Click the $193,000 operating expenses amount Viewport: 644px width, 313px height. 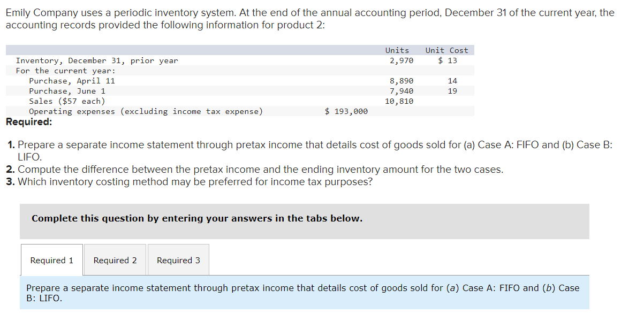(x=346, y=111)
